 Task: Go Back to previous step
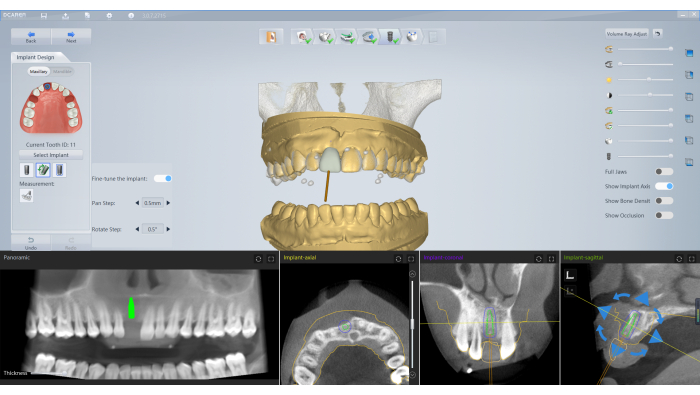pyautogui.click(x=31, y=37)
